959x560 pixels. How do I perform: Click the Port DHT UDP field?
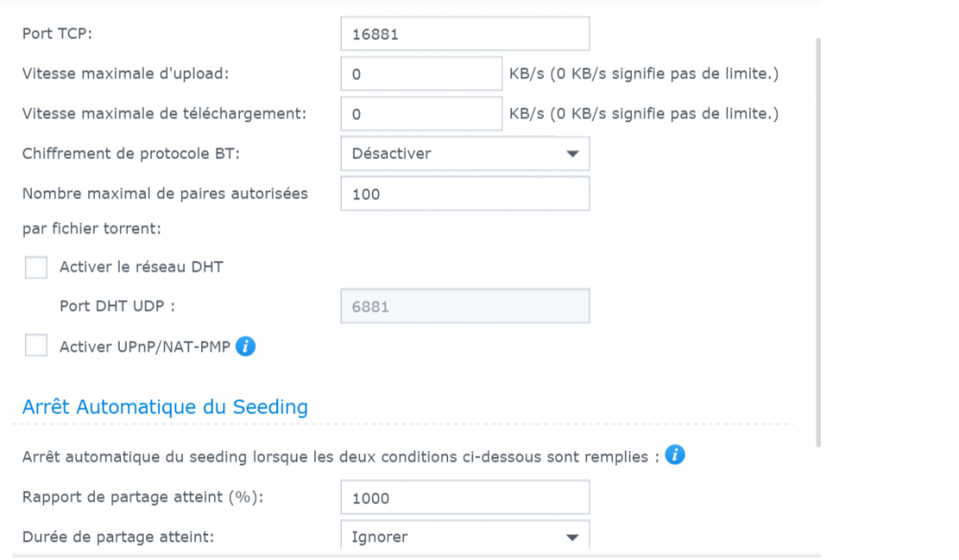click(465, 306)
